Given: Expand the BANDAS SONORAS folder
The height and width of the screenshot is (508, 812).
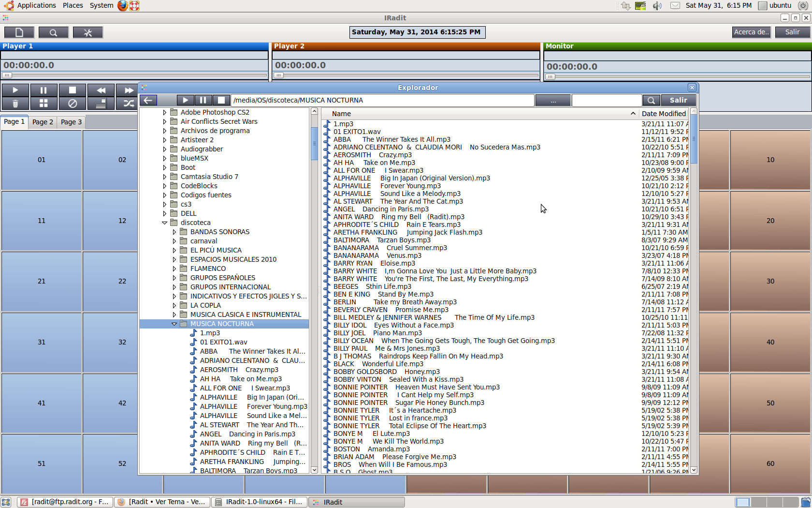Looking at the screenshot, I should tap(174, 232).
